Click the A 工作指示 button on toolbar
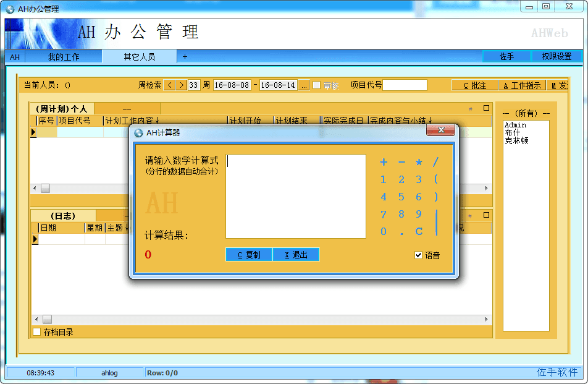Screen dimensions: 588x384 (x=522, y=85)
